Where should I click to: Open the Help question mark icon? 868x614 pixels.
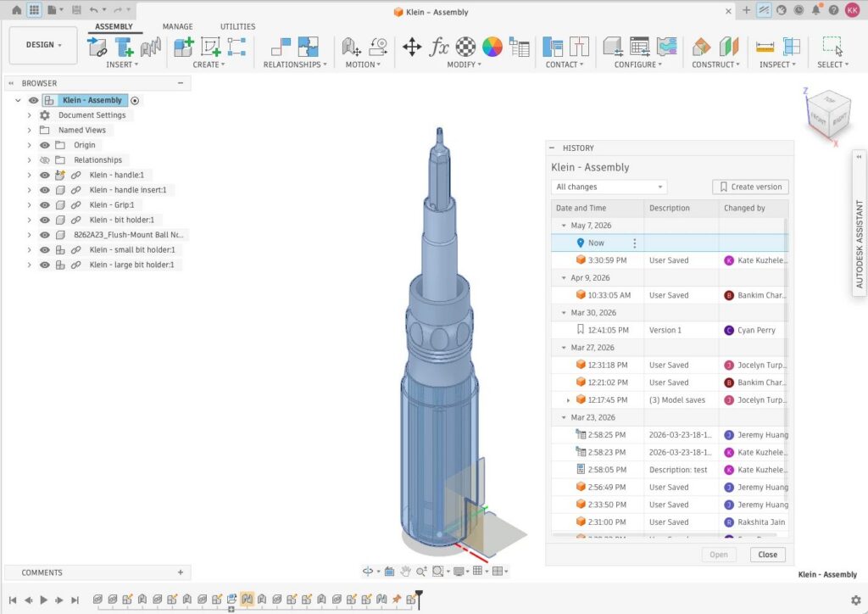point(834,10)
